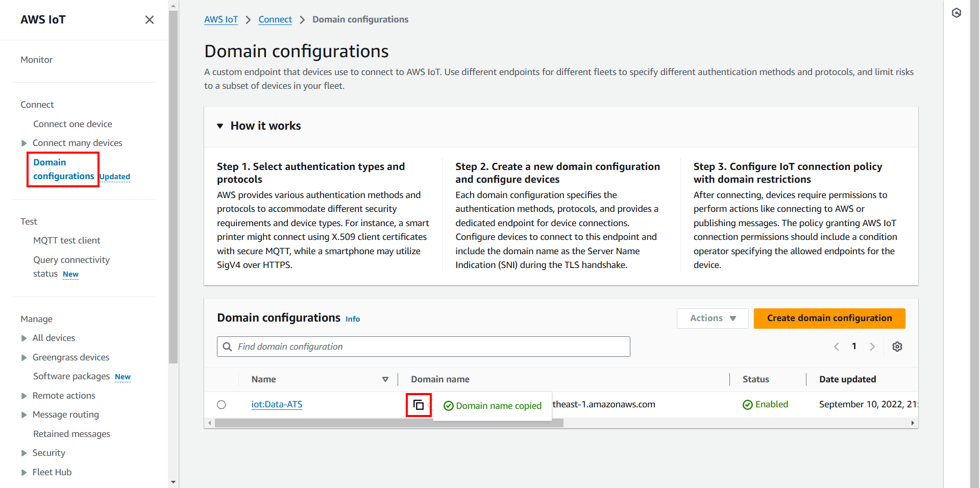The height and width of the screenshot is (488, 980).
Task: Open Domain configurations sidebar item
Action: pos(63,169)
